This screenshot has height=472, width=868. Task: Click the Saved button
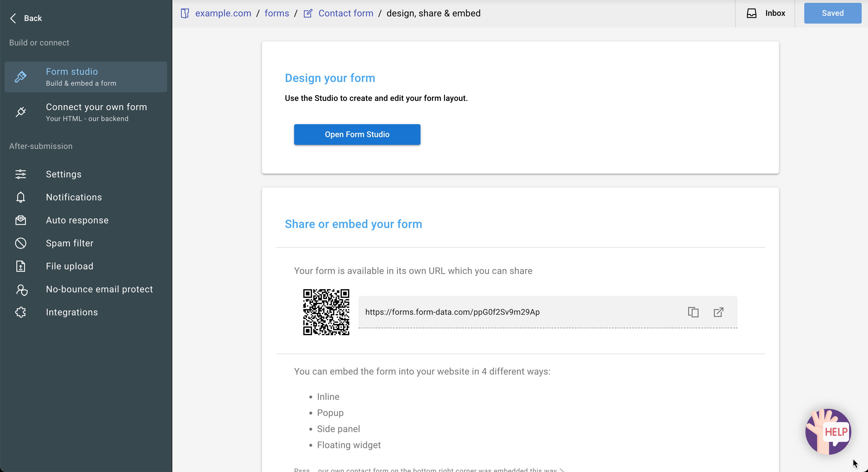pos(832,13)
